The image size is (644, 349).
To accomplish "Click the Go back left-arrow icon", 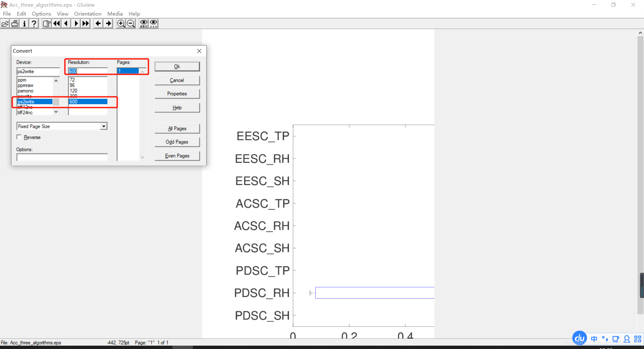I will coord(98,23).
